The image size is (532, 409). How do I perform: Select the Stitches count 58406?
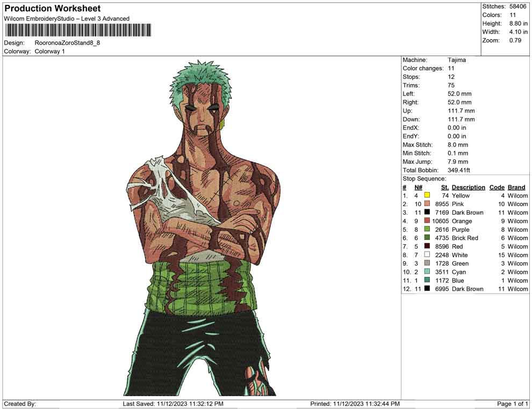click(x=517, y=6)
